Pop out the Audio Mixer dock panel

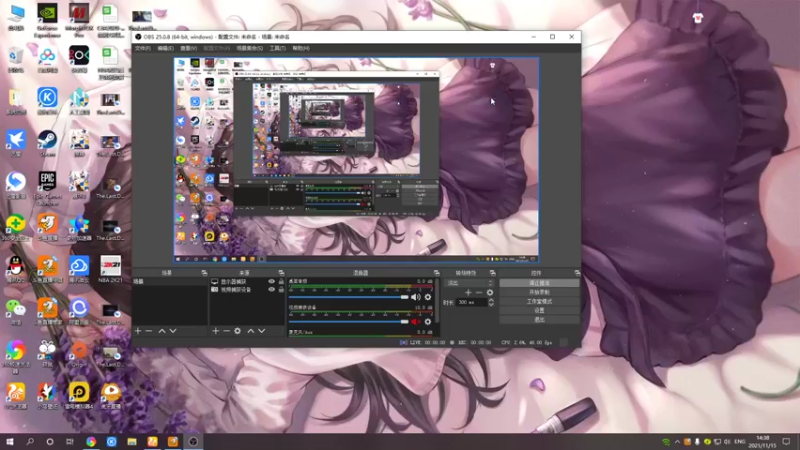tap(436, 273)
